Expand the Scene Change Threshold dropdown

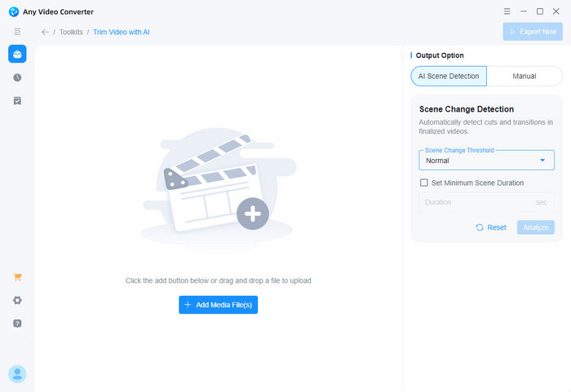[x=486, y=161]
